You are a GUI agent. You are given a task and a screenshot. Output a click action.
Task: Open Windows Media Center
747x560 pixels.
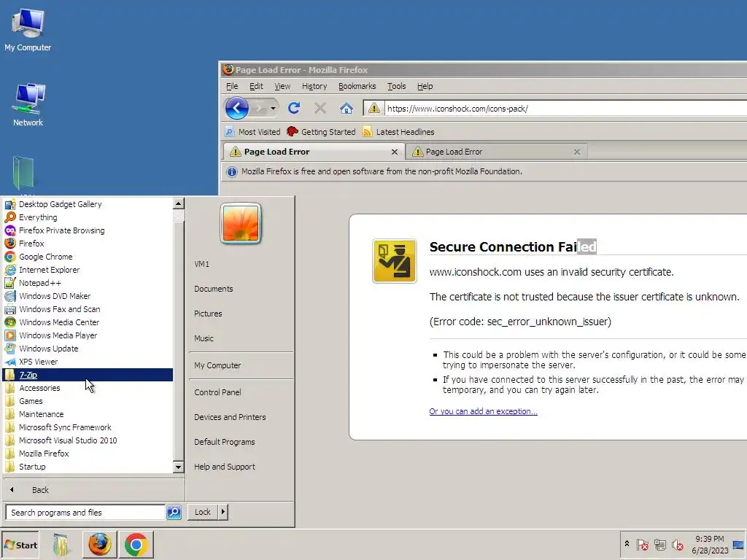click(x=88, y=322)
